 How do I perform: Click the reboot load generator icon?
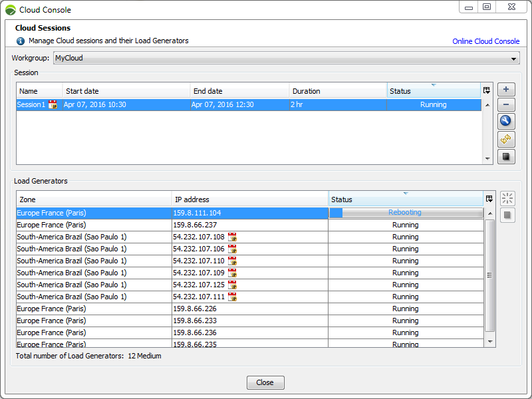tap(507, 199)
